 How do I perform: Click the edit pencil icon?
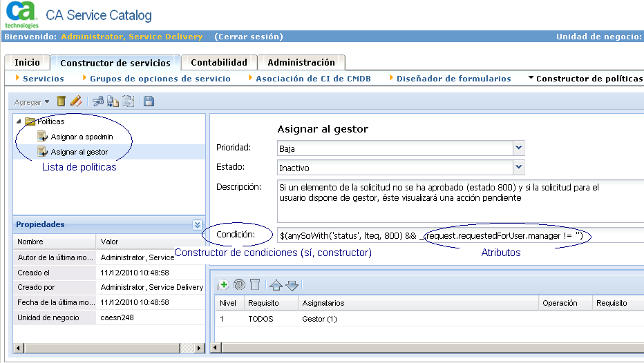[76, 101]
